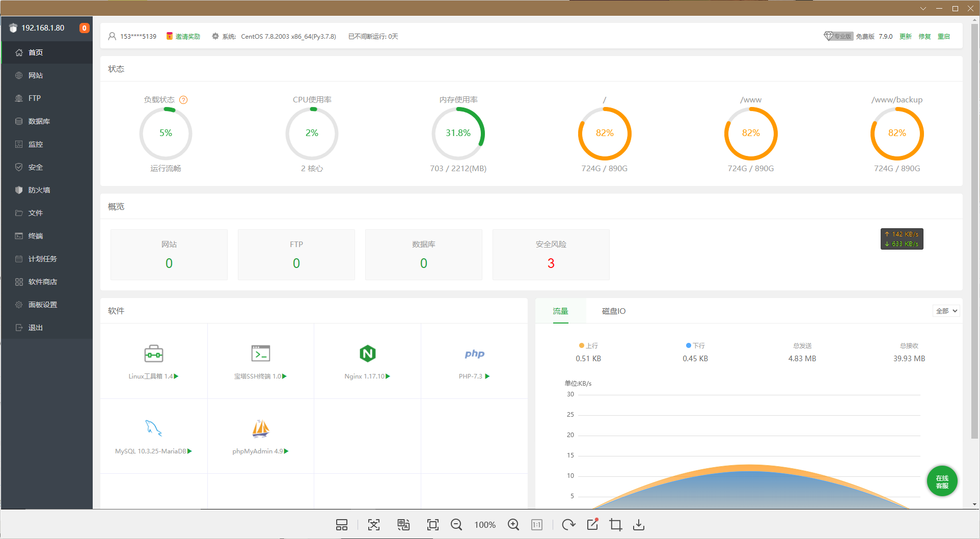Viewport: 980px width, 539px height.
Task: Click the 重启 link in header
Action: [944, 36]
